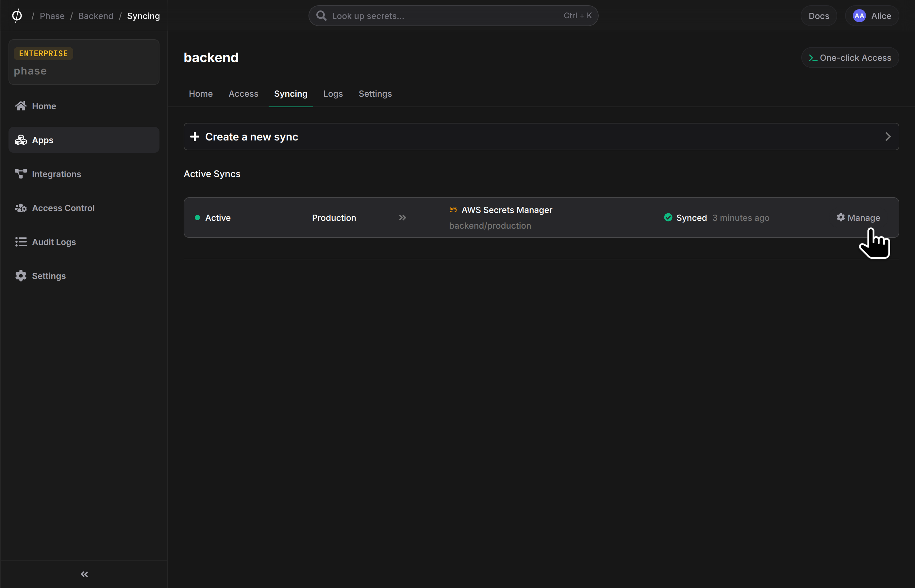Click the Production environment label

(334, 217)
